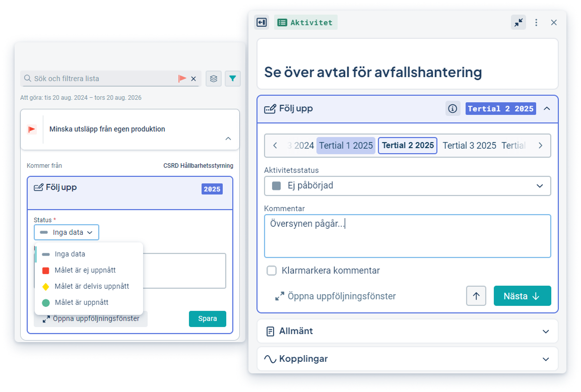Open uppföljningsfönster link in right panel
The width and height of the screenshot is (581, 392).
point(336,296)
